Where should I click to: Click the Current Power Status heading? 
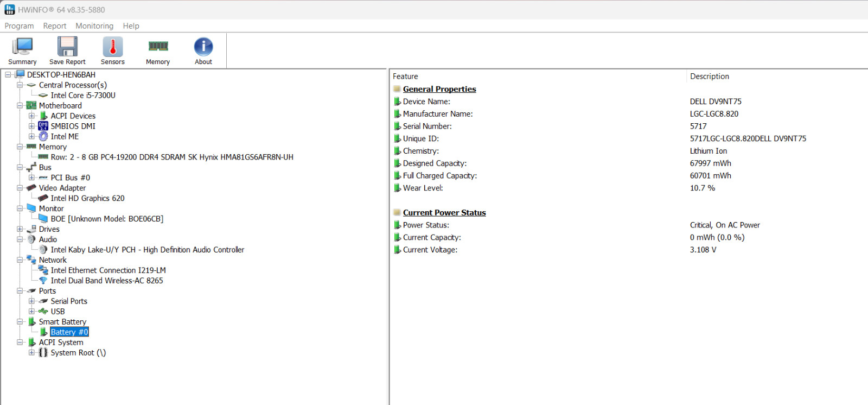point(444,213)
